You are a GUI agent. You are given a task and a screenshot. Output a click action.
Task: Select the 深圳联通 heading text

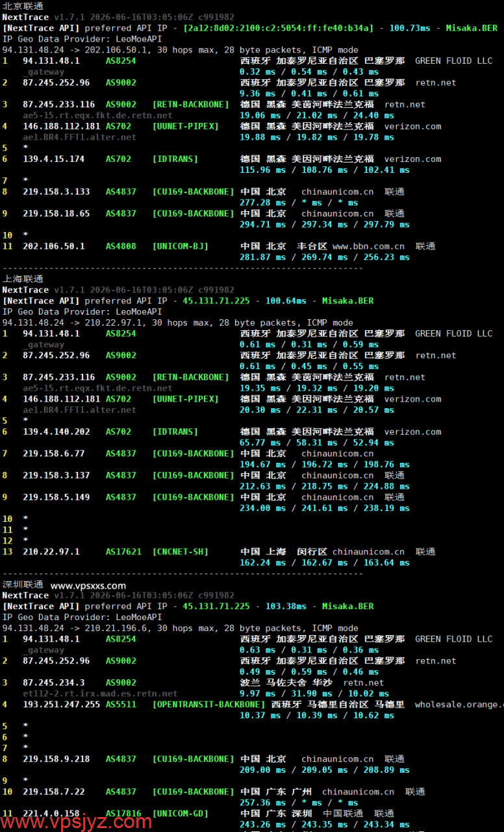tap(23, 585)
